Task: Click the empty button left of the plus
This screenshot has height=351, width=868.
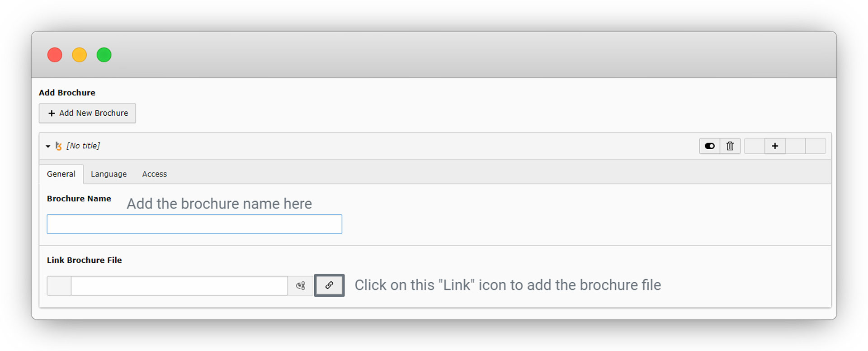Action: click(755, 146)
